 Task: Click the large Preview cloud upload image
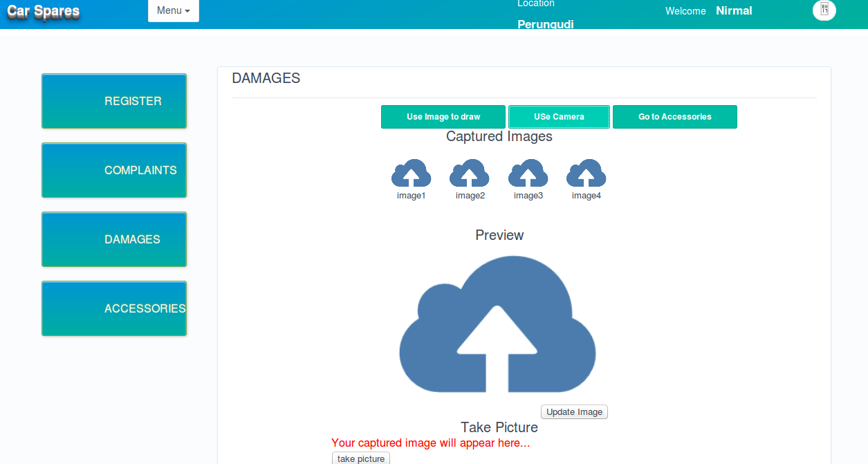[x=497, y=325]
